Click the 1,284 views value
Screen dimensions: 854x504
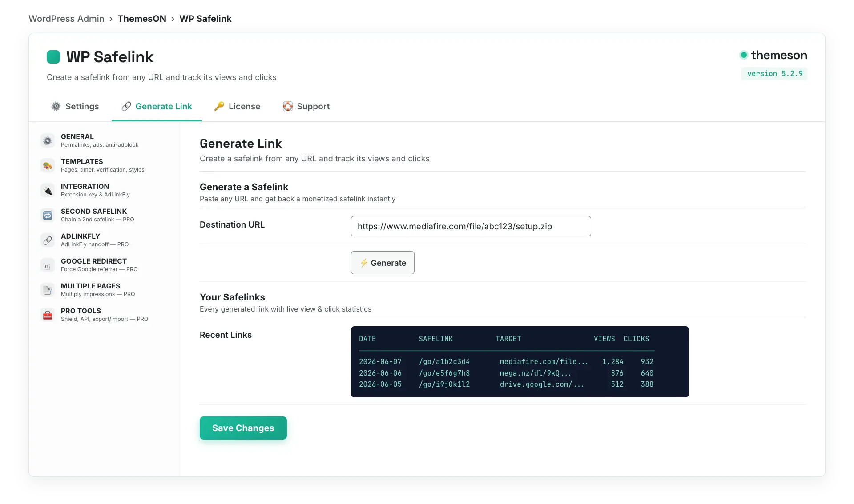click(613, 361)
